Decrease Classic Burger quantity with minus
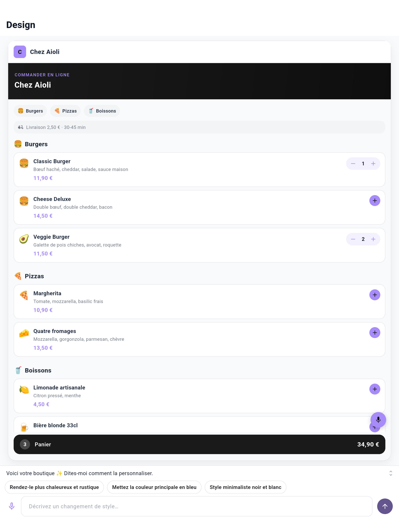 point(353,164)
